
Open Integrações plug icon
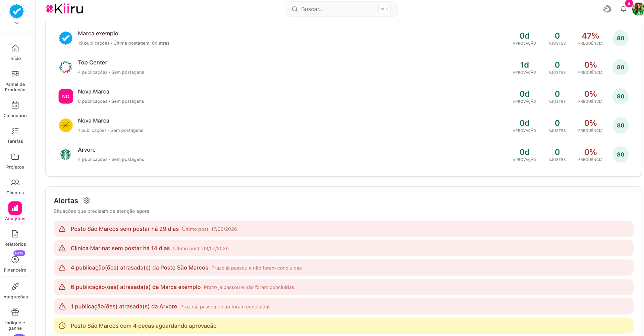(15, 286)
